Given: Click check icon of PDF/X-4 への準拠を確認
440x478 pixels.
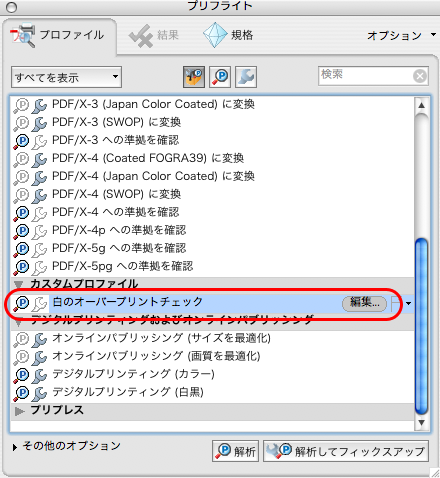Looking at the screenshot, I should [21, 213].
